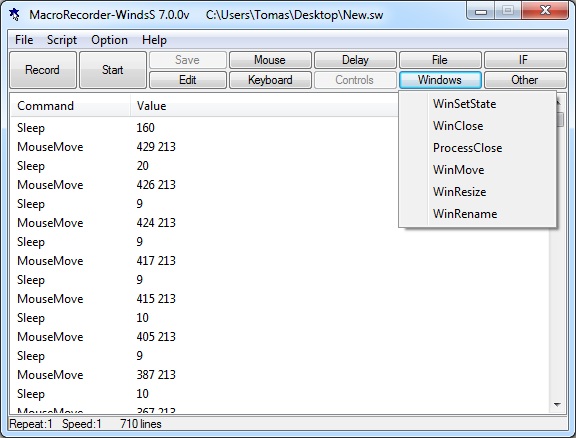This screenshot has height=438, width=576.
Task: Click the 710 lines status bar entry
Action: click(141, 424)
